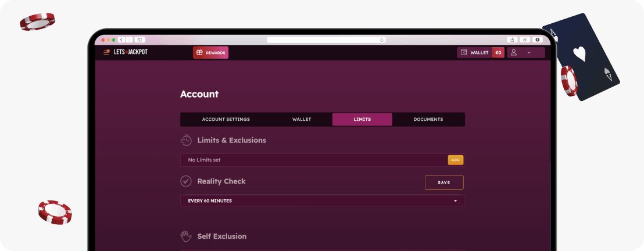
Task: Click the Self Exclusion hand icon
Action: pos(186,236)
